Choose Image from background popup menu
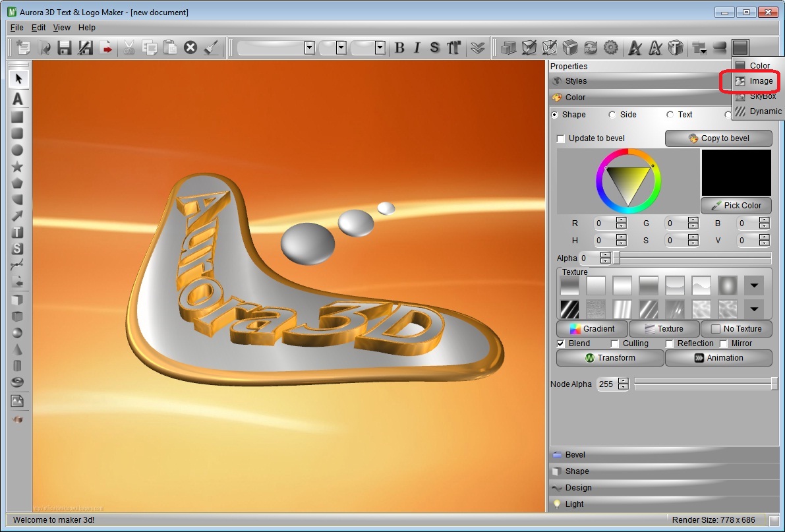This screenshot has height=532, width=785. coord(758,81)
